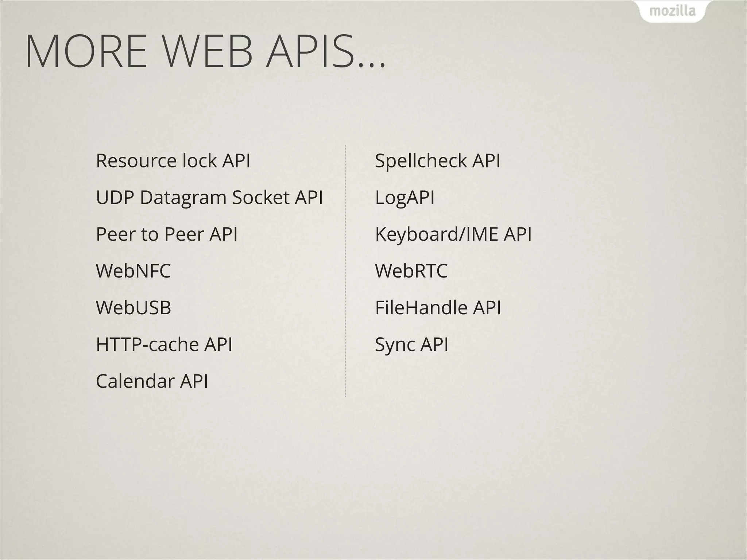Click the 'Sync API' text
747x560 pixels.
(x=412, y=345)
